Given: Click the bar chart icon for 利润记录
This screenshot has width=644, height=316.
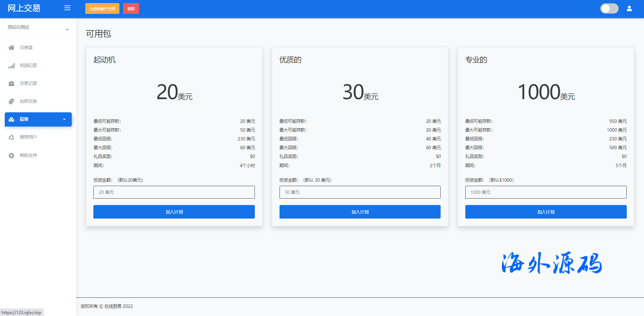Looking at the screenshot, I should [12, 66].
